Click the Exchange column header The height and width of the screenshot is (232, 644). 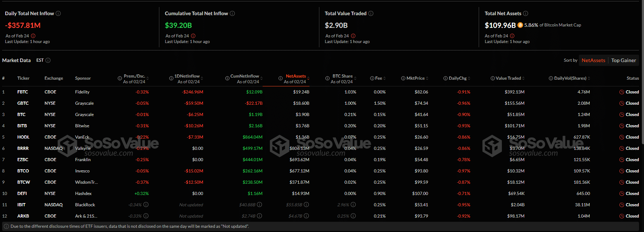(54, 78)
